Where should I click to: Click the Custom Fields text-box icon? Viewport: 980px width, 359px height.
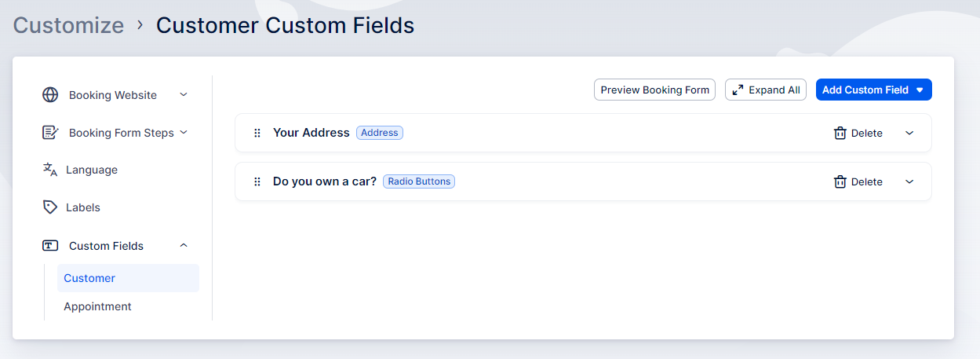[50, 246]
